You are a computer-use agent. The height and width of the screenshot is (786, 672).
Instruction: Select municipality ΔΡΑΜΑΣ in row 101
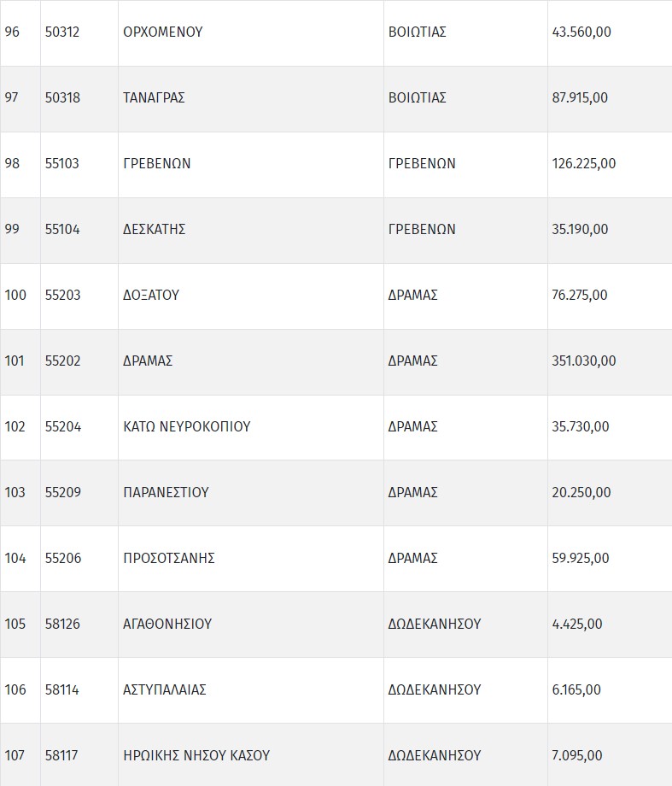tap(148, 361)
